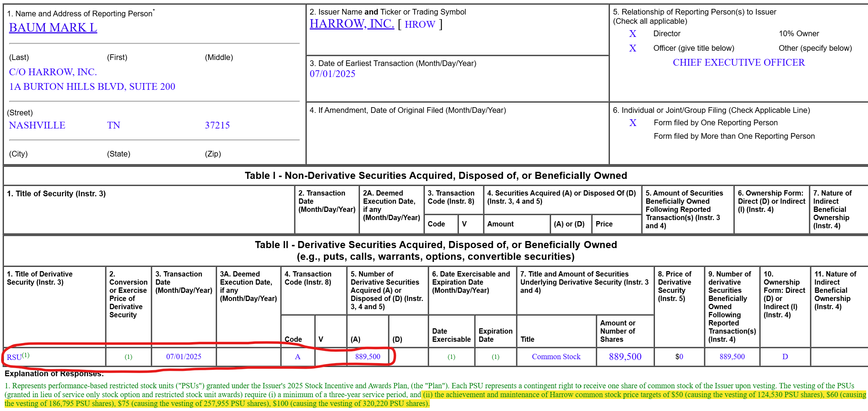Click footnote (1) under Date Exercisable

pyautogui.click(x=451, y=357)
